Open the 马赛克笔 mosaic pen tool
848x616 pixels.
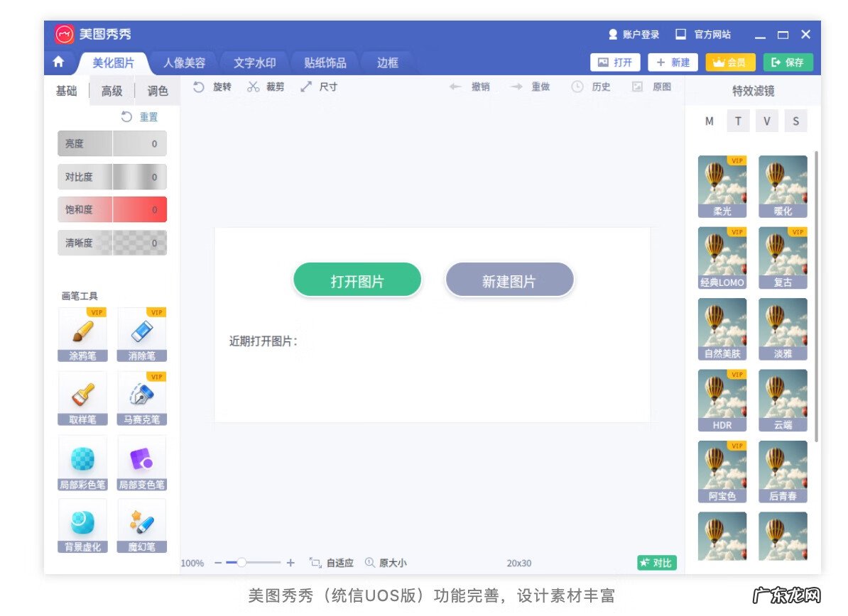(141, 397)
